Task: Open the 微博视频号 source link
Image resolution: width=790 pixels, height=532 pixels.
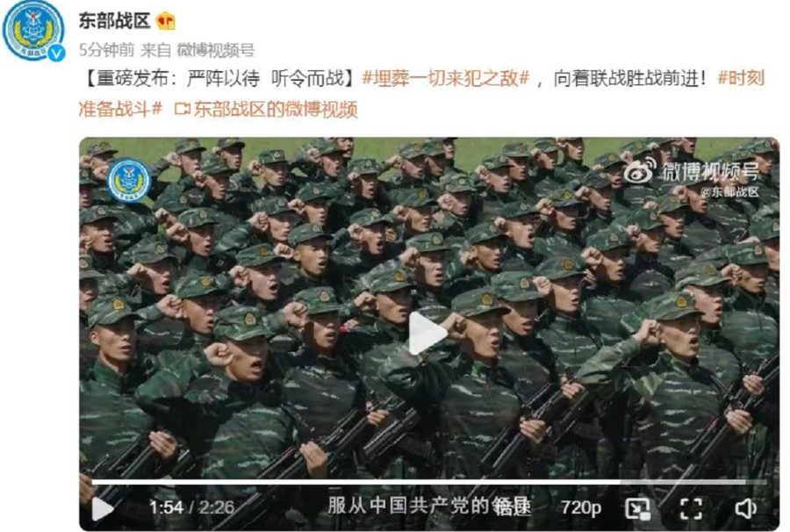Action: pyautogui.click(x=215, y=50)
